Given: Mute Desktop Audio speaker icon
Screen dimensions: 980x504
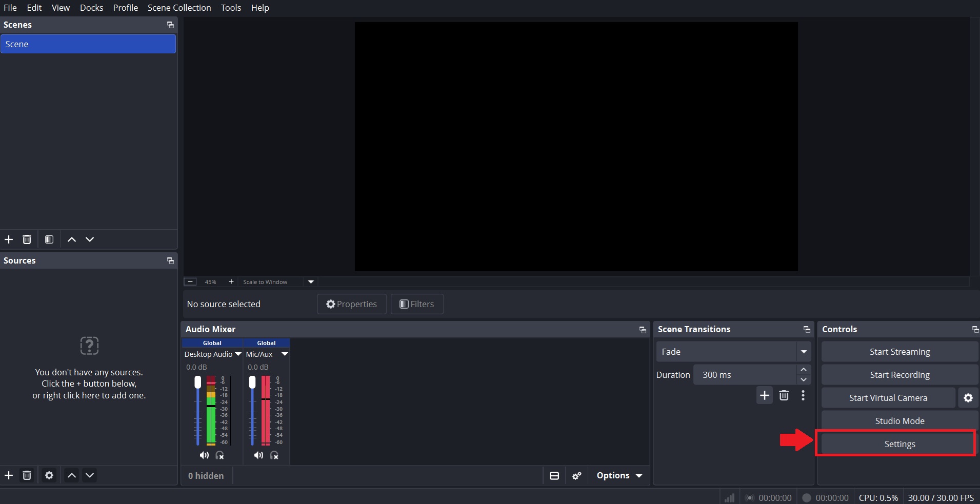Looking at the screenshot, I should click(x=204, y=455).
